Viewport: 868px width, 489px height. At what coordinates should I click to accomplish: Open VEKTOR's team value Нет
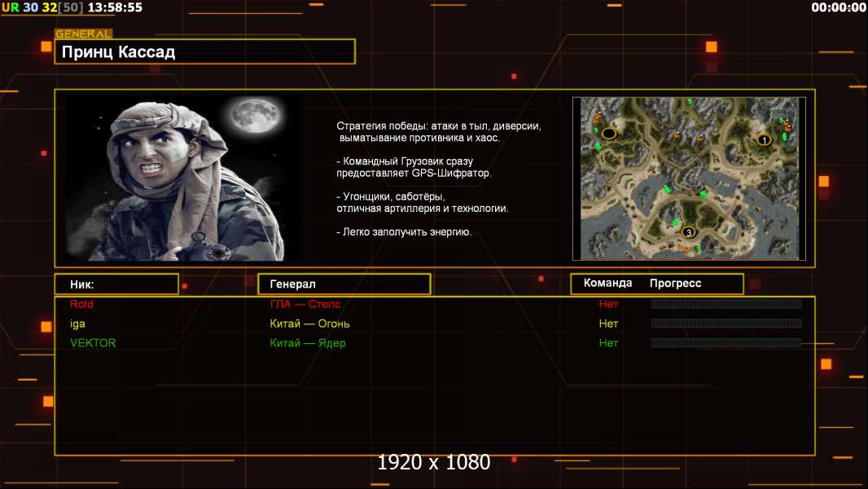click(x=608, y=343)
